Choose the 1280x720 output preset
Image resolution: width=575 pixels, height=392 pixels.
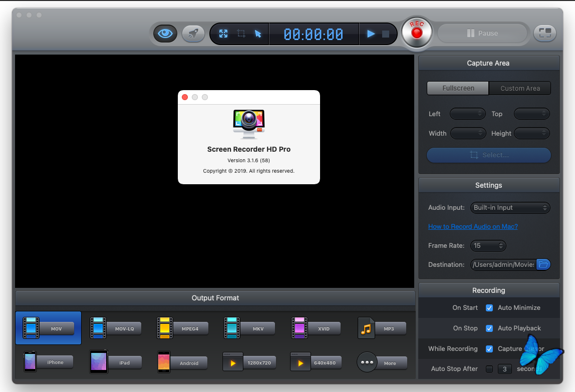(249, 362)
